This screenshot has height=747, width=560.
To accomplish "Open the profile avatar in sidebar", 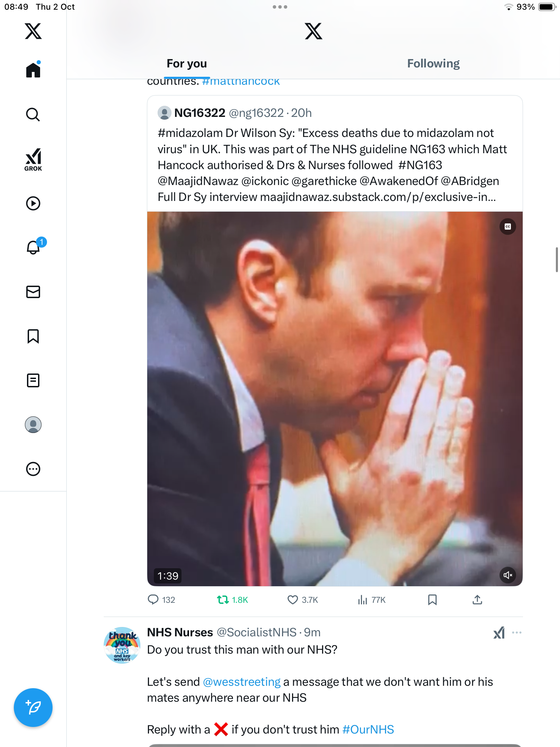I will [33, 425].
